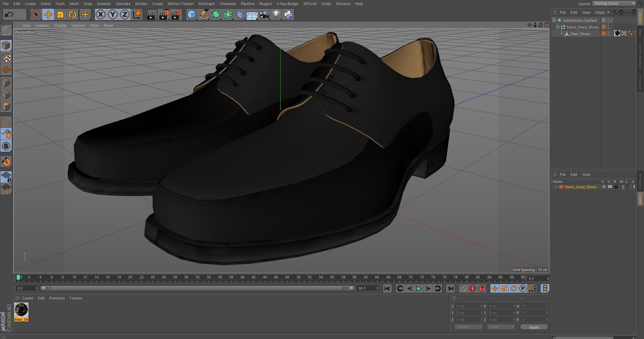Click the viewport maximize toggle icon
The image size is (644, 339).
(x=546, y=25)
